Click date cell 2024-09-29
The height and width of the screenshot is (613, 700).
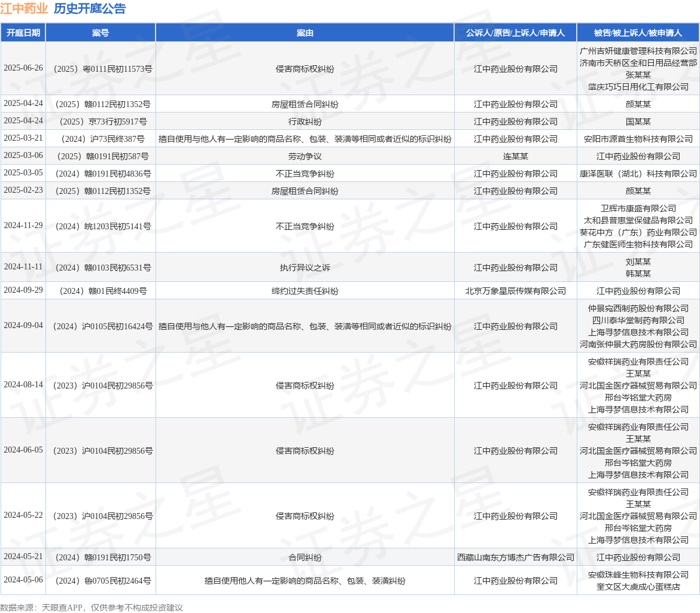(23, 290)
